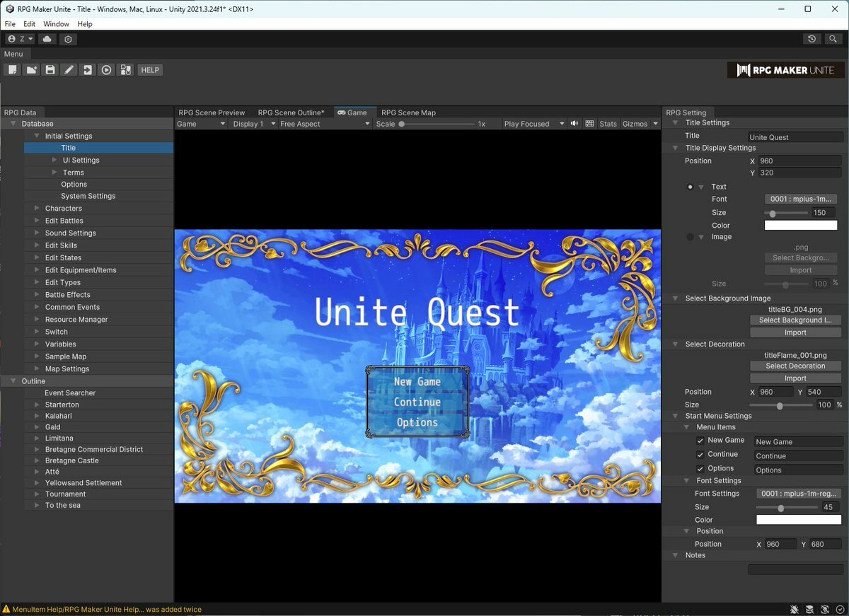Select the Text radio button for title display
This screenshot has height=616, width=849.
pyautogui.click(x=690, y=187)
